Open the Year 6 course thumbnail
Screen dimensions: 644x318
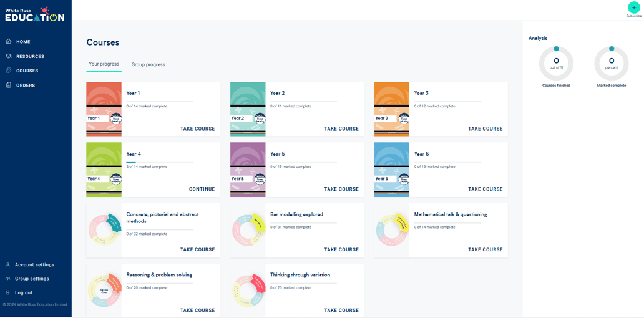[392, 170]
